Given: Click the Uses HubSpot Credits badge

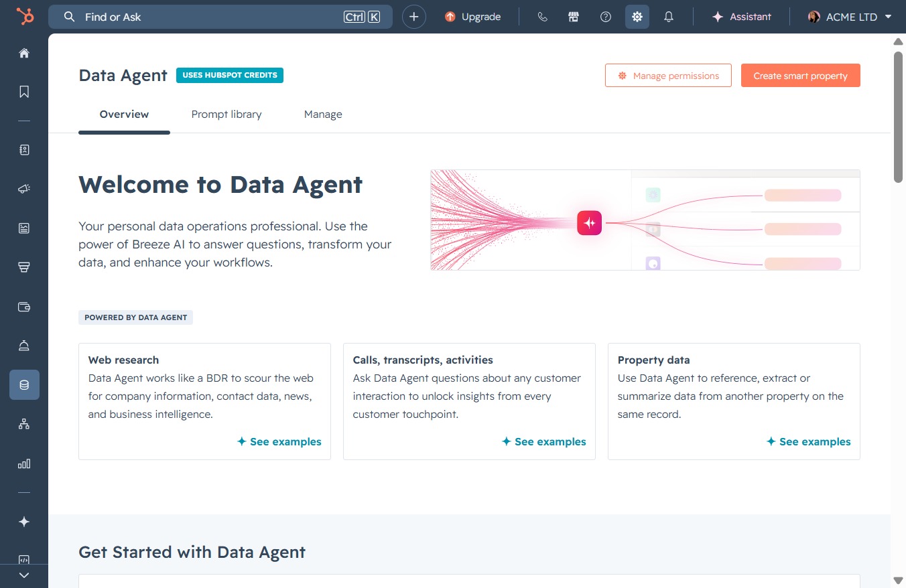Looking at the screenshot, I should tap(230, 75).
